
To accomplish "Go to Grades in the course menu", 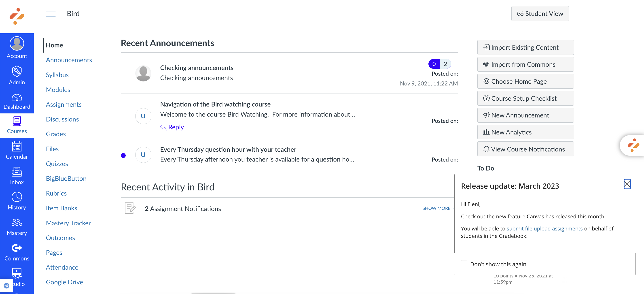I will 56,134.
